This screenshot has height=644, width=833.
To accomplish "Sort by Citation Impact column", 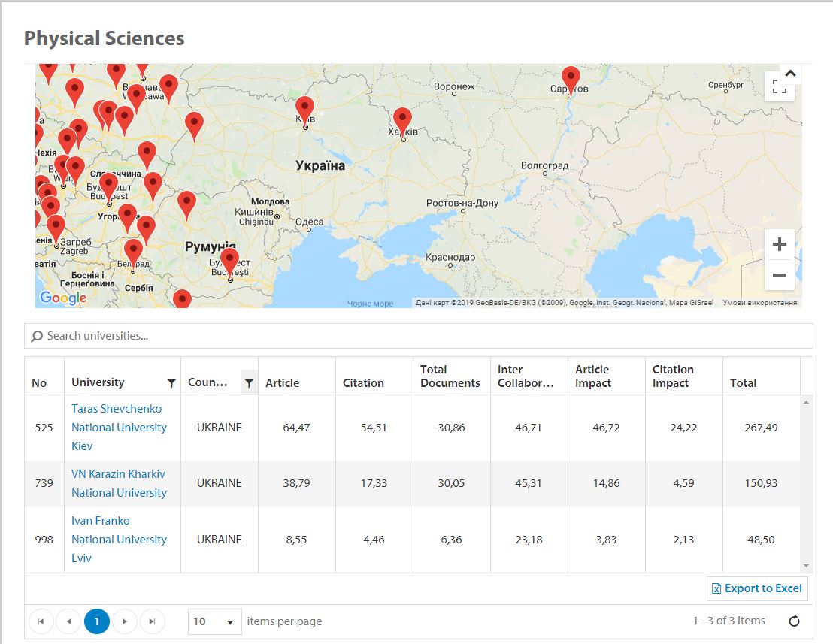I will [673, 376].
